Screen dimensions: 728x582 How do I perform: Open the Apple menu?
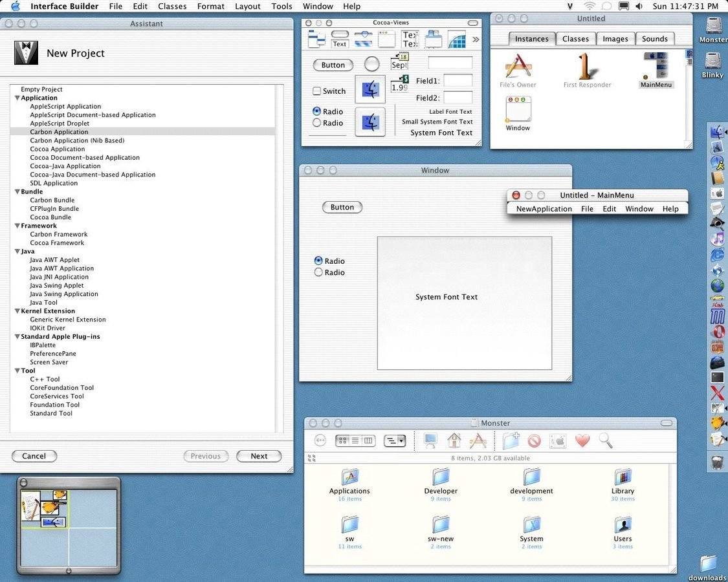(x=16, y=6)
